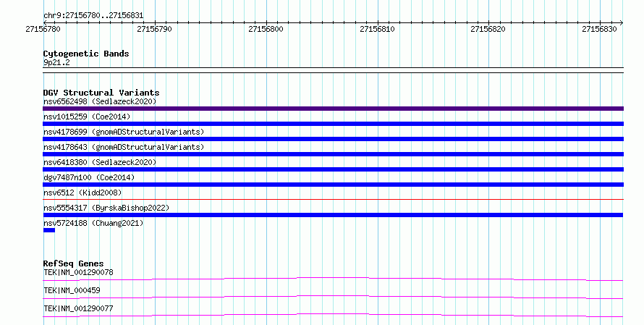This screenshot has height=325, width=644.
Task: Click the blue nsv1015259 variant bar
Action: (333, 124)
